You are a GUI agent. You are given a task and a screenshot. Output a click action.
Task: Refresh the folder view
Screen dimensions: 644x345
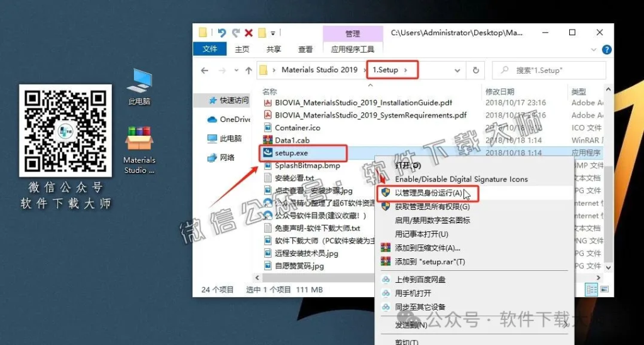475,70
